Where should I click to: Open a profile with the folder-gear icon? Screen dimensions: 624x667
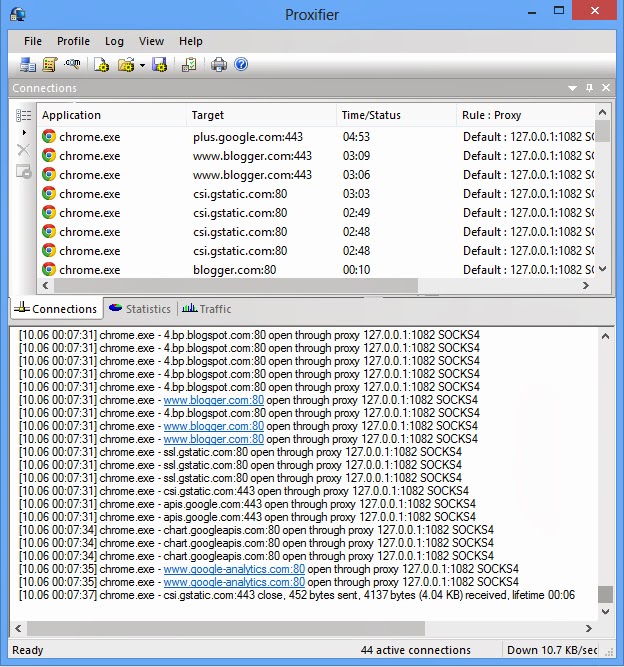coord(126,65)
